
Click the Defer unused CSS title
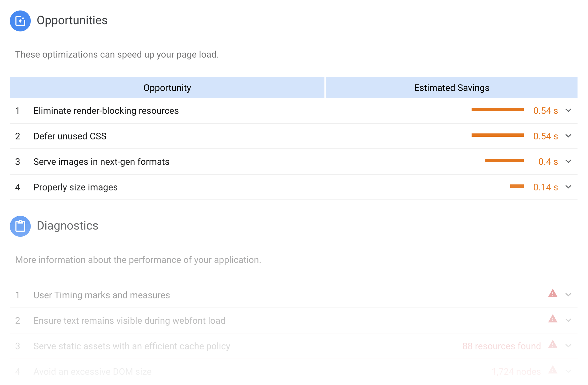click(x=70, y=136)
